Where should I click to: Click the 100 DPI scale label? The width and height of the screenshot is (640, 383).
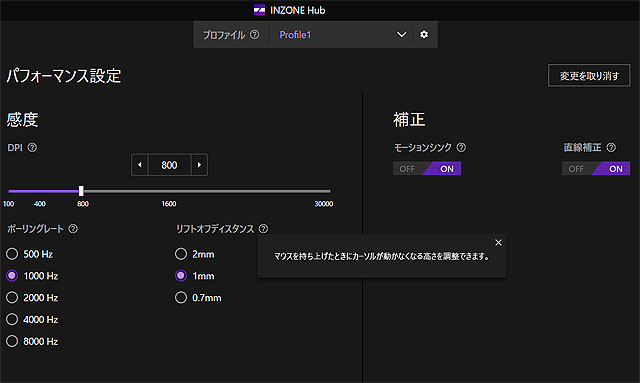click(x=9, y=204)
